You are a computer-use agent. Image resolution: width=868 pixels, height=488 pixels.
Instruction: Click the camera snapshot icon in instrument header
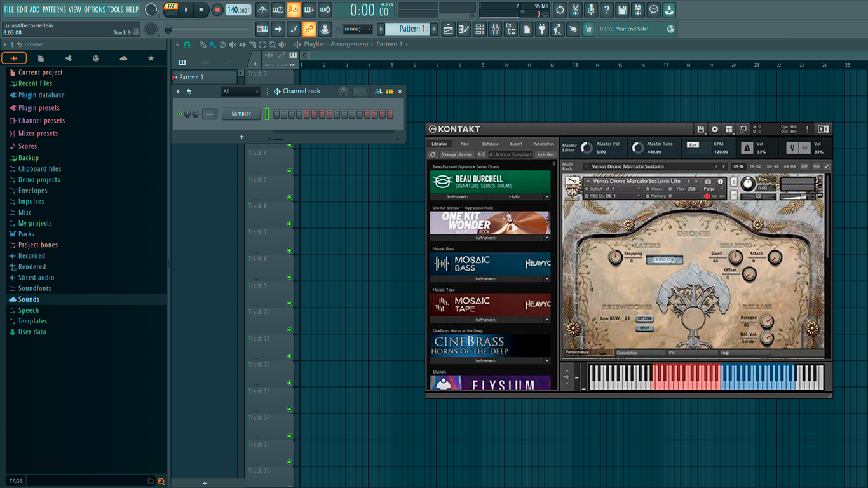pyautogui.click(x=708, y=181)
